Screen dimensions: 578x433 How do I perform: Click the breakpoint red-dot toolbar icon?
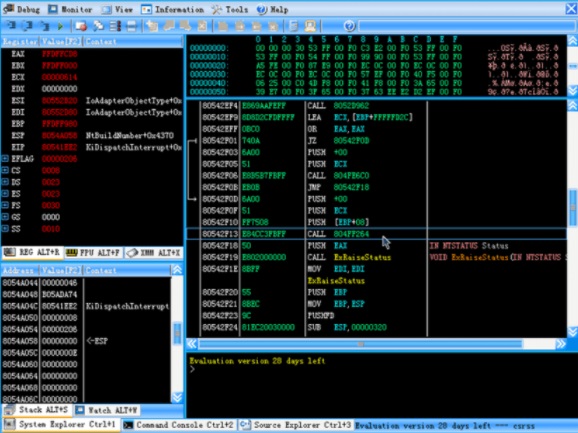81,26
